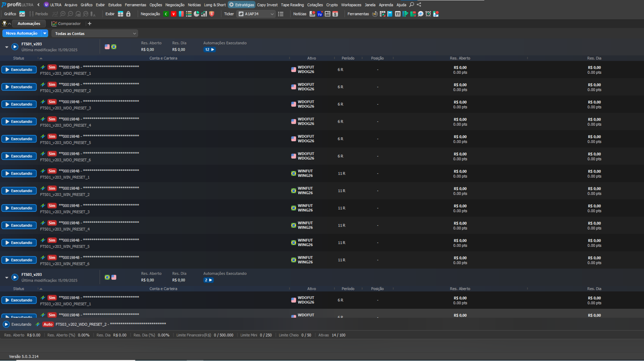The height and width of the screenshot is (362, 644).
Task: Toggle Executando on FTS01_v203_WIN_PRESET_6 row
Action: [19, 260]
